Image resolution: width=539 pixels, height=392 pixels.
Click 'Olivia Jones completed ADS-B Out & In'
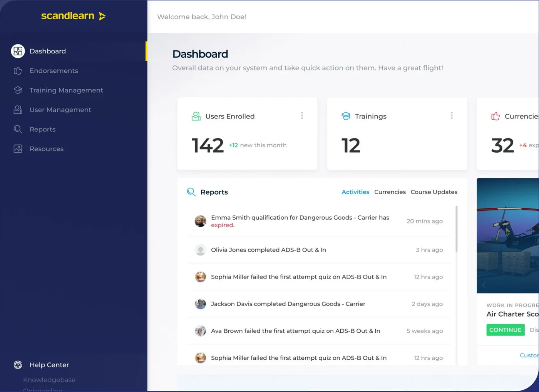268,250
